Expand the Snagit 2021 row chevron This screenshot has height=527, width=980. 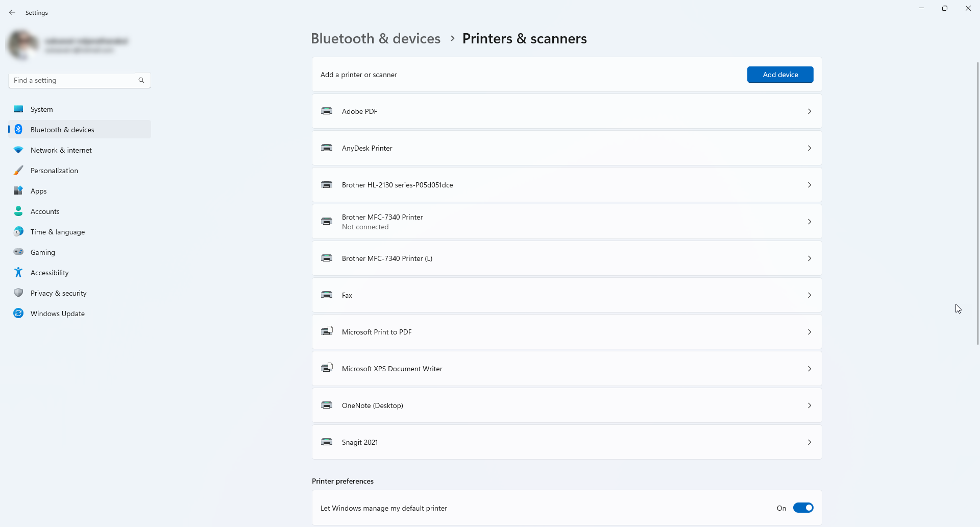[x=810, y=442]
